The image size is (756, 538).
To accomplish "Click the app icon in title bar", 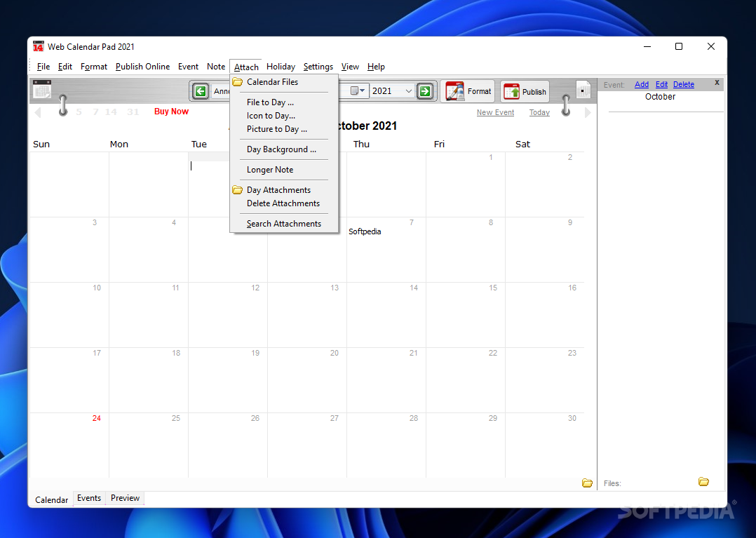I will [38, 47].
